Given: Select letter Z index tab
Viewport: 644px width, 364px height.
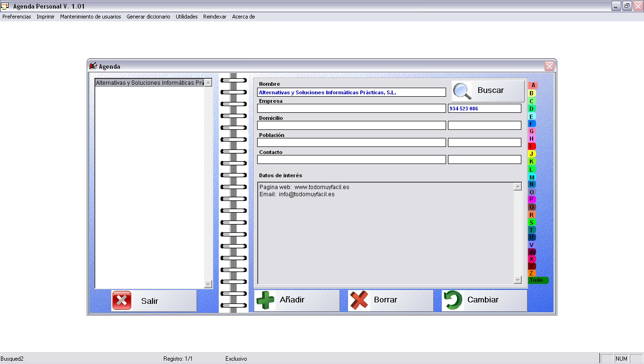Looking at the screenshot, I should [532, 273].
